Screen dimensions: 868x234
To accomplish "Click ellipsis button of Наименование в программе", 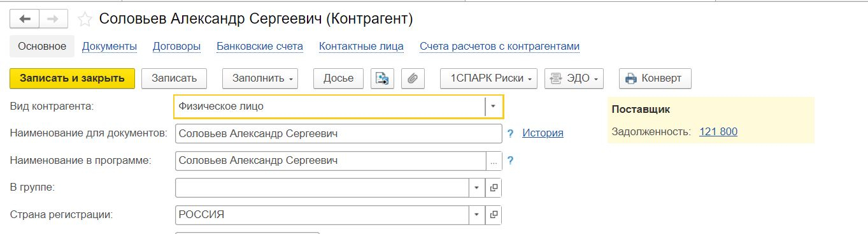I will click(494, 161).
